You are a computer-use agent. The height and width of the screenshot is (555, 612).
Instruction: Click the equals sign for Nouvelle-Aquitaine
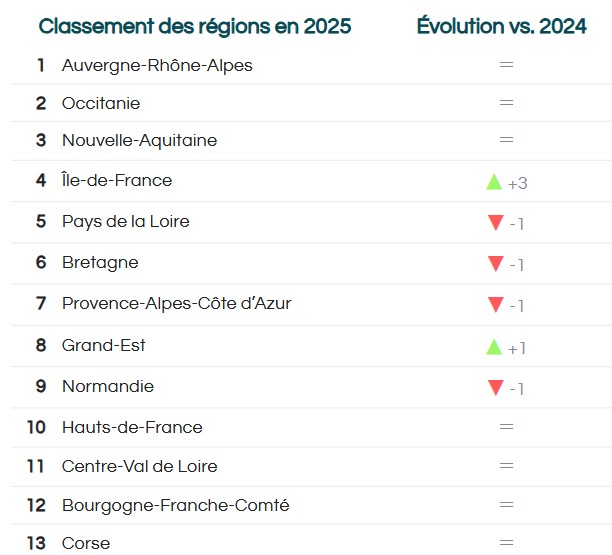tap(506, 139)
